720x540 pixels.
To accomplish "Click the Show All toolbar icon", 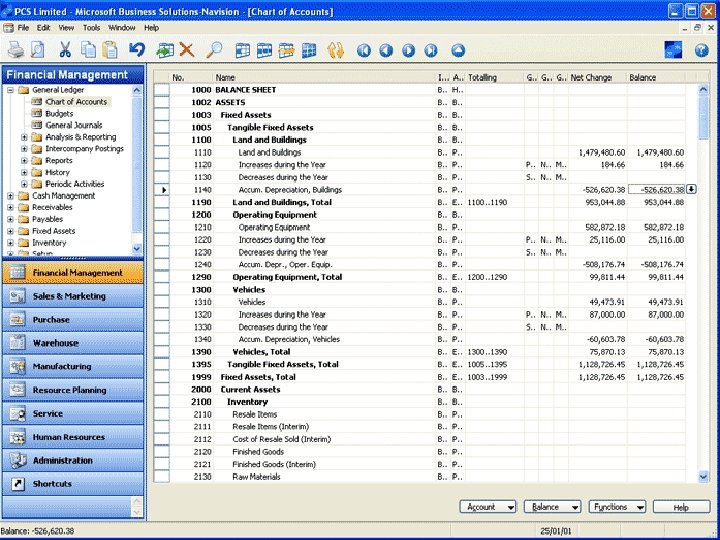I will tap(309, 50).
